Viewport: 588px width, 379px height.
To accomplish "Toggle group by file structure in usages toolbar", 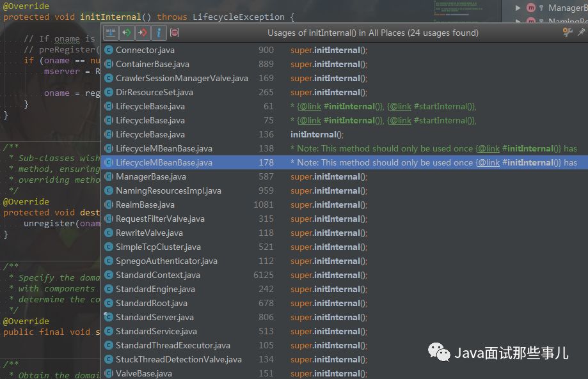I will click(111, 33).
